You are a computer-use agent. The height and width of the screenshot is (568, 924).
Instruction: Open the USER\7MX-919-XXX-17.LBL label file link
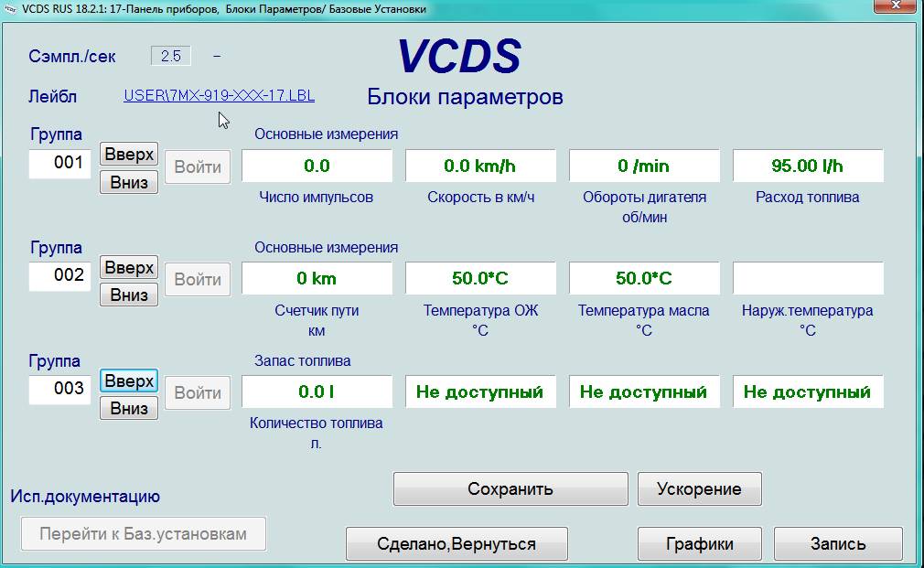219,95
